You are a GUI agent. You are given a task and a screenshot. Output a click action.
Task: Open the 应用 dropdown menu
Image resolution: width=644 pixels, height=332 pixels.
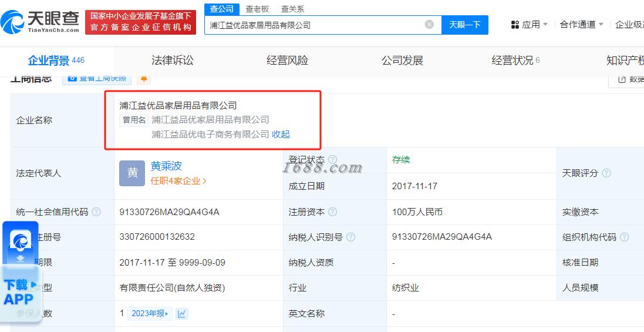530,25
